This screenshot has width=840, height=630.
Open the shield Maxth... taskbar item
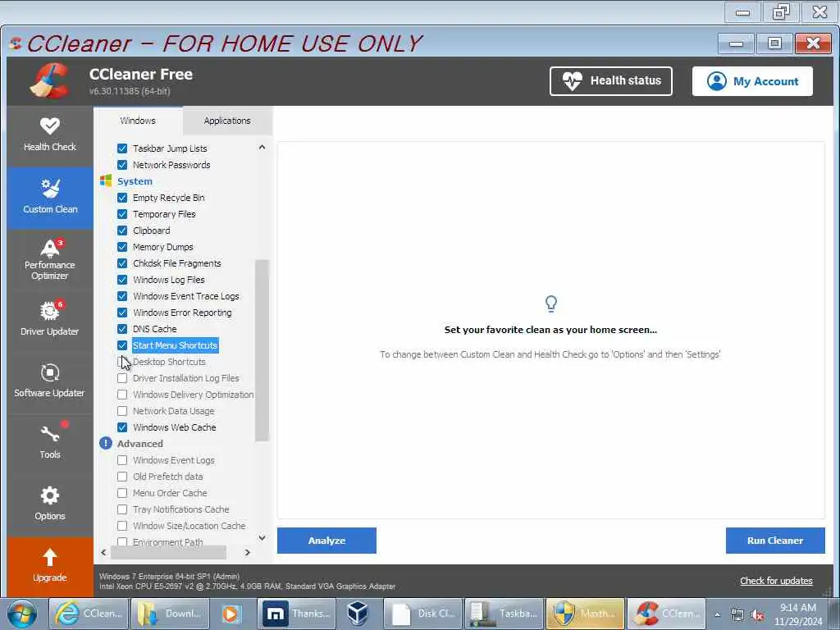[x=585, y=614]
